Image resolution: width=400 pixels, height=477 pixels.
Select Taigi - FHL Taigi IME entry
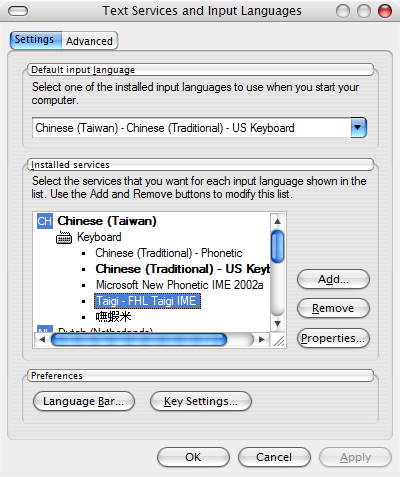tap(147, 301)
